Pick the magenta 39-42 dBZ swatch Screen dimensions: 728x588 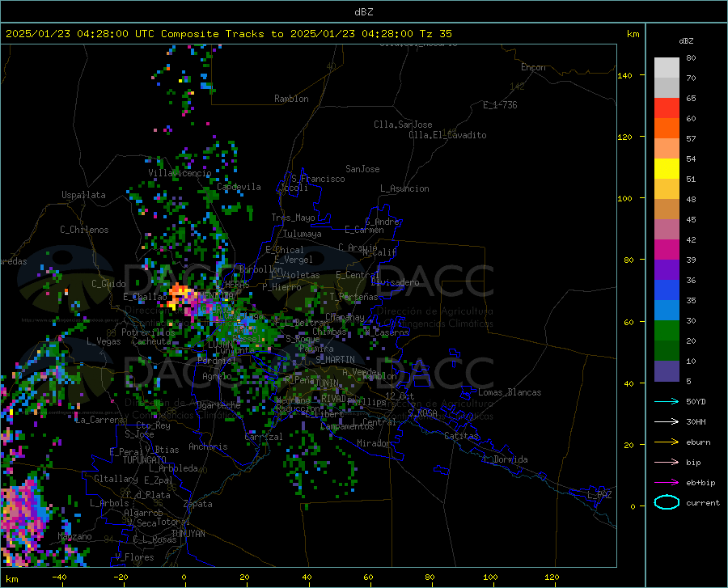pyautogui.click(x=667, y=250)
